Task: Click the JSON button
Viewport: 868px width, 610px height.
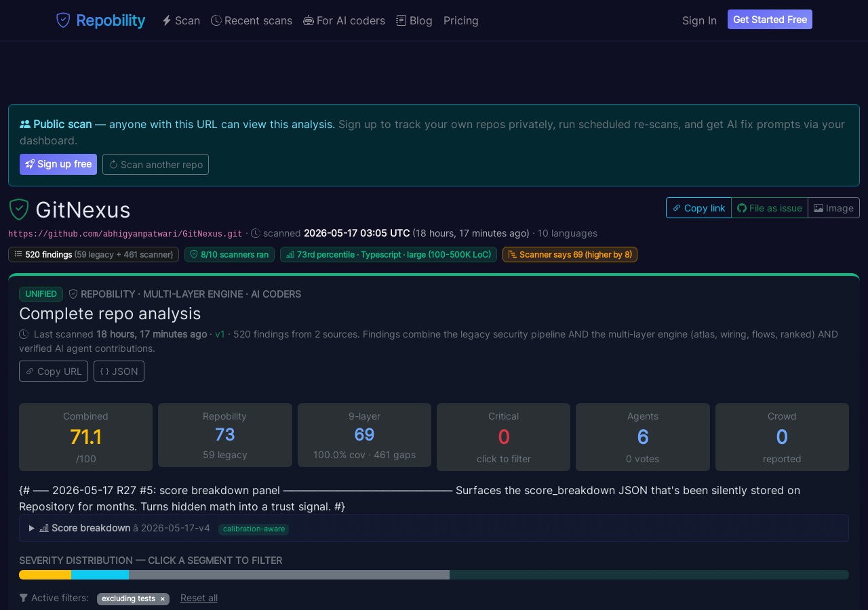Action: [x=119, y=371]
